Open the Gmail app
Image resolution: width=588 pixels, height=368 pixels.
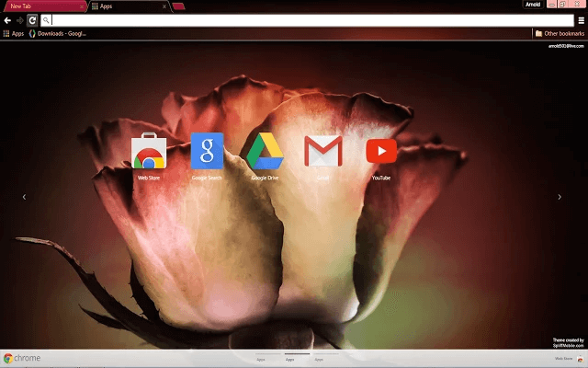(x=322, y=153)
